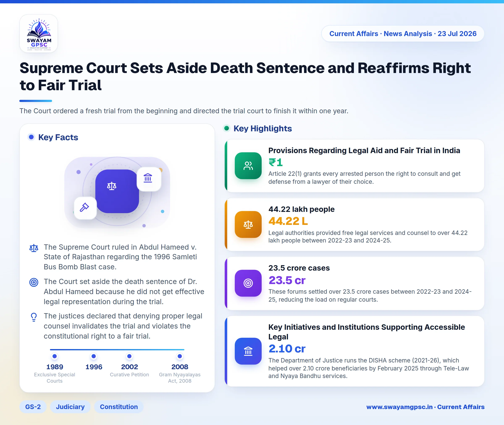Click the Article 22(1) description text
This screenshot has height=425, width=504.
(x=364, y=177)
